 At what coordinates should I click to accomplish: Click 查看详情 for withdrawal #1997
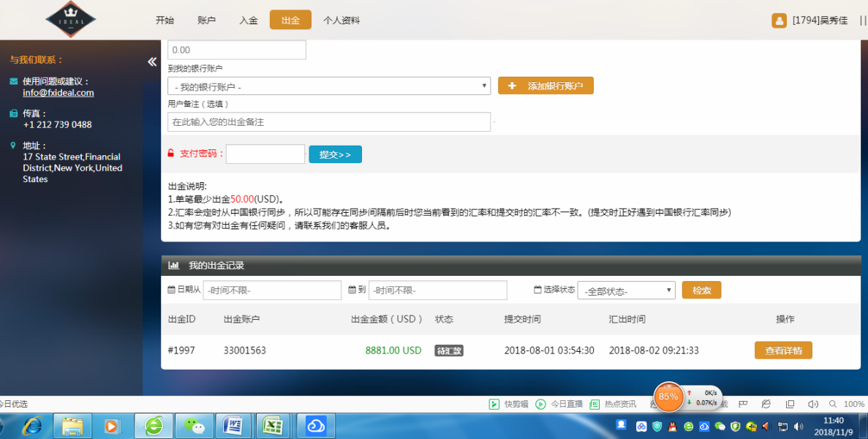(x=783, y=350)
